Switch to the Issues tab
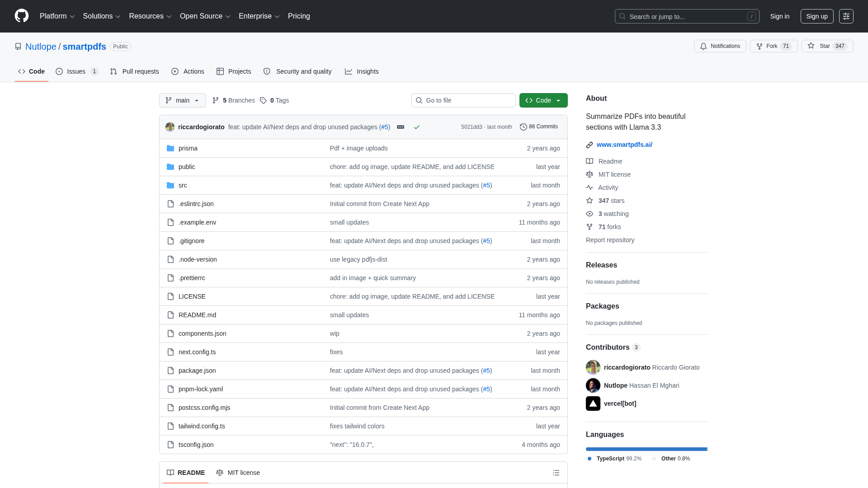 click(x=77, y=71)
